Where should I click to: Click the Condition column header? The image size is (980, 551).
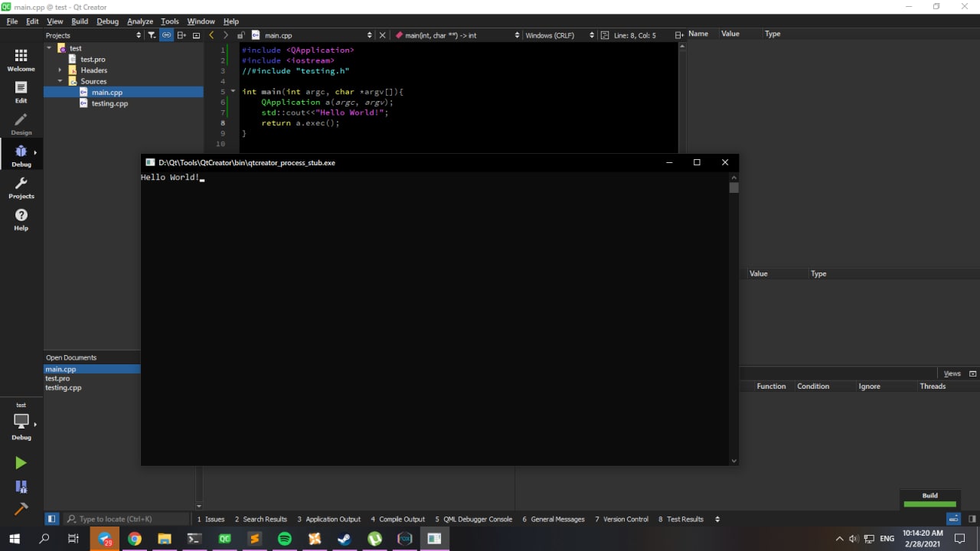coord(813,386)
